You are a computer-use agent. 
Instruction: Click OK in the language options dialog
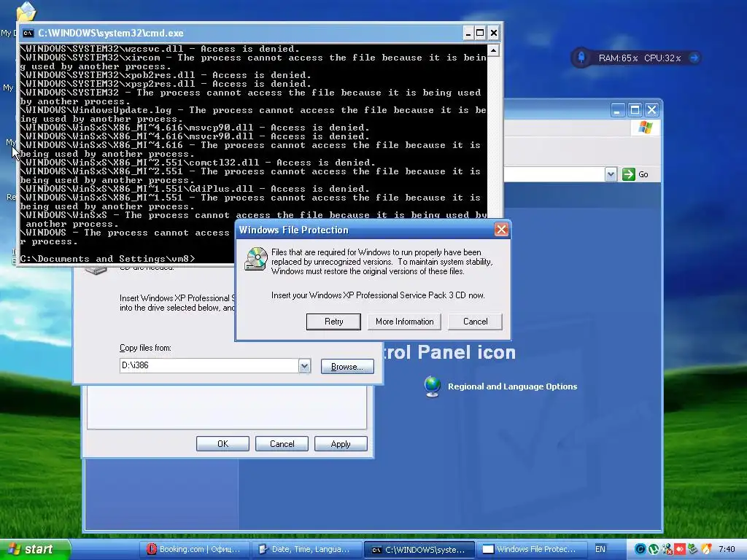click(x=222, y=444)
